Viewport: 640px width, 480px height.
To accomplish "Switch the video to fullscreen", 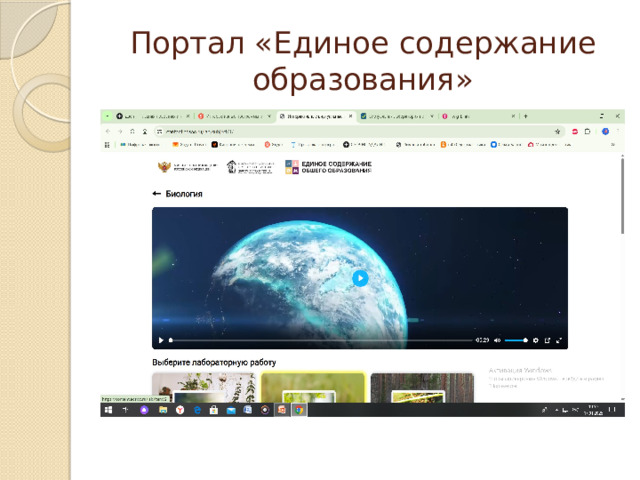I will coord(559,340).
